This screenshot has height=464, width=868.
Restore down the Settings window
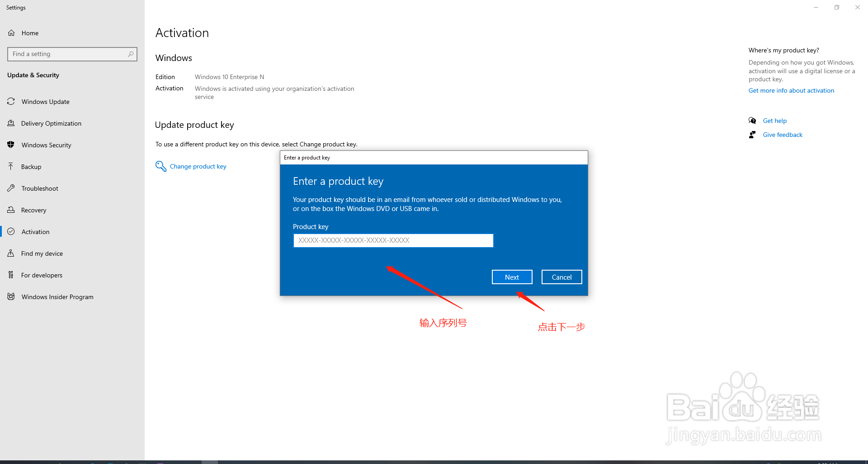pyautogui.click(x=837, y=7)
